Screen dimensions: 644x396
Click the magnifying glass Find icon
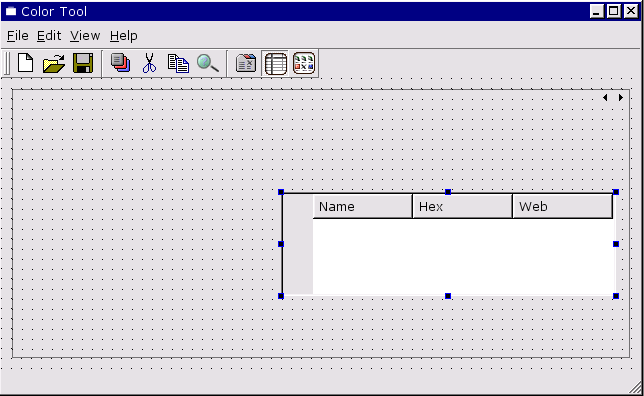[x=207, y=63]
